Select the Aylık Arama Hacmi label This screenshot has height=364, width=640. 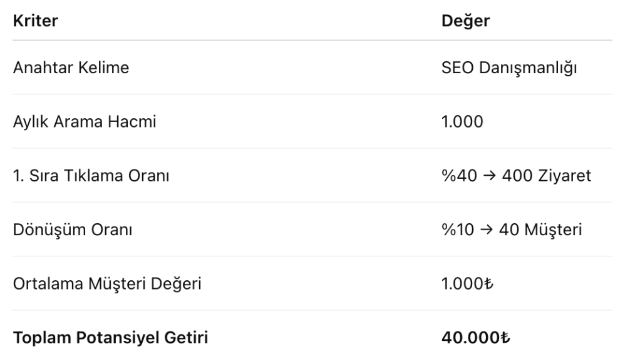coord(85,121)
